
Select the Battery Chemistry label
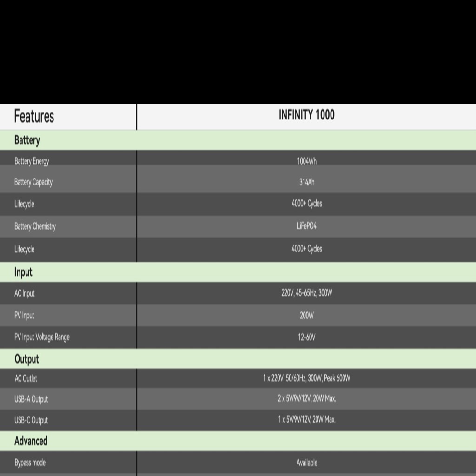coord(35,226)
